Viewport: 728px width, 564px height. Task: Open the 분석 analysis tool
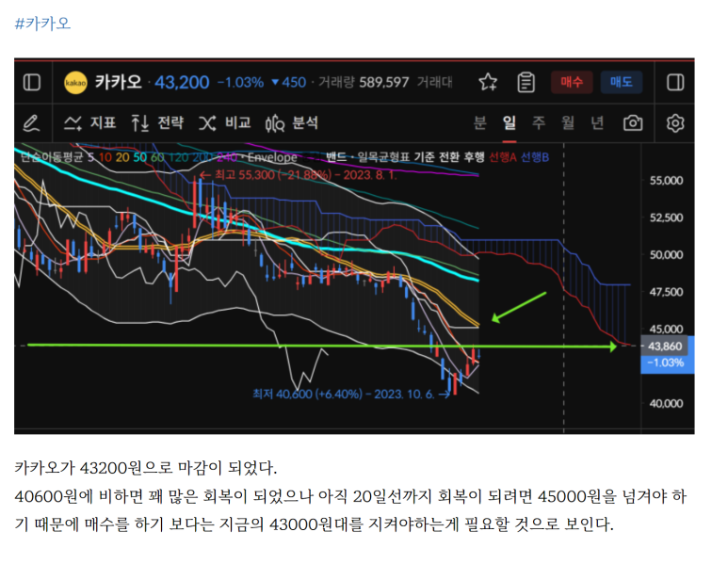tap(292, 123)
